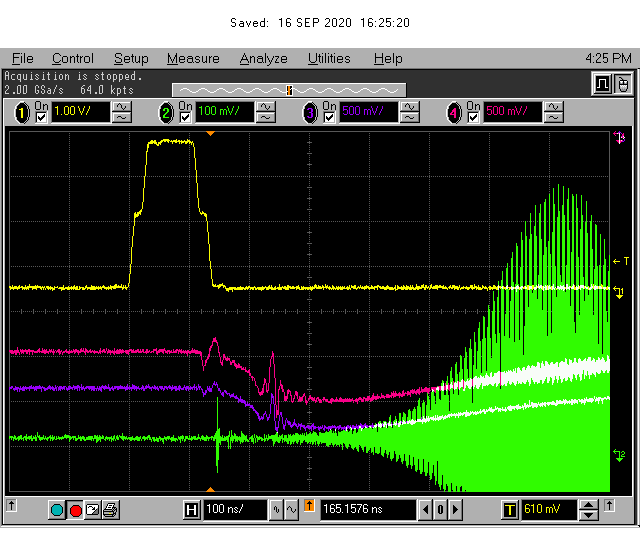Toggle Channel 3 On checkbox
The height and width of the screenshot is (544, 640).
coord(329,118)
